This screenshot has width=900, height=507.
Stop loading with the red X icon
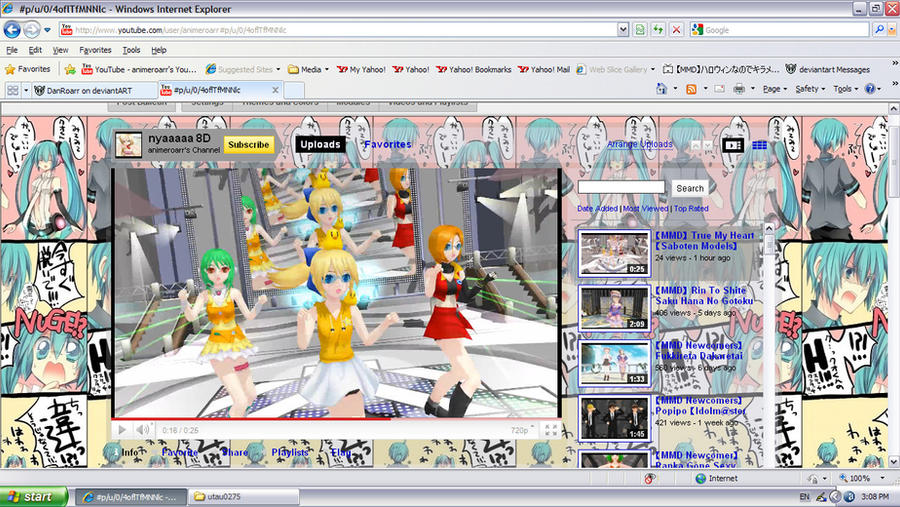tap(677, 30)
